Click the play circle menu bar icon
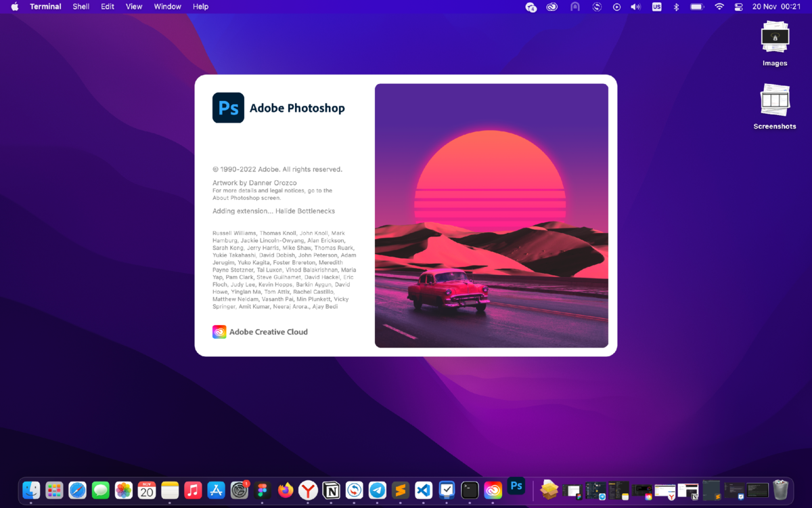This screenshot has width=812, height=508. pos(616,7)
